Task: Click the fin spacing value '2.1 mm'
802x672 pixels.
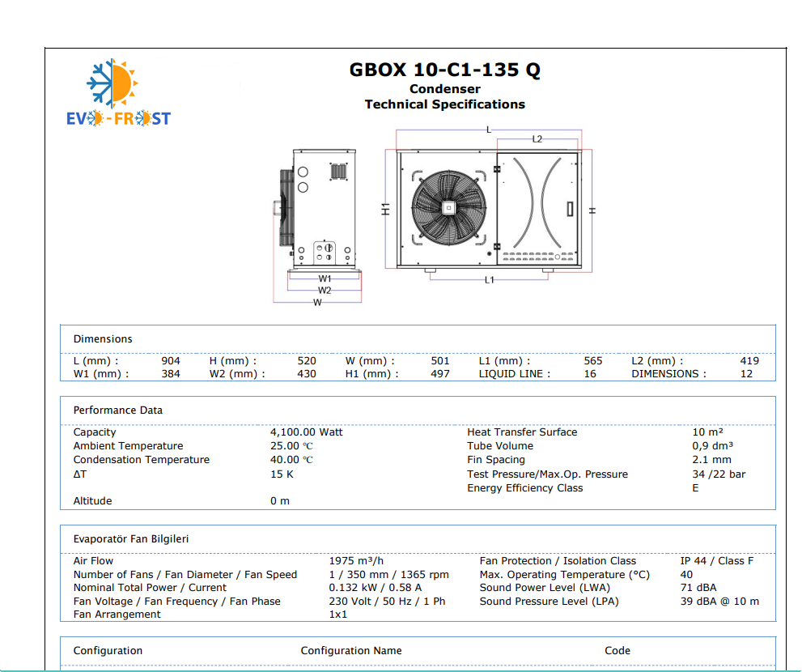Action: [712, 460]
